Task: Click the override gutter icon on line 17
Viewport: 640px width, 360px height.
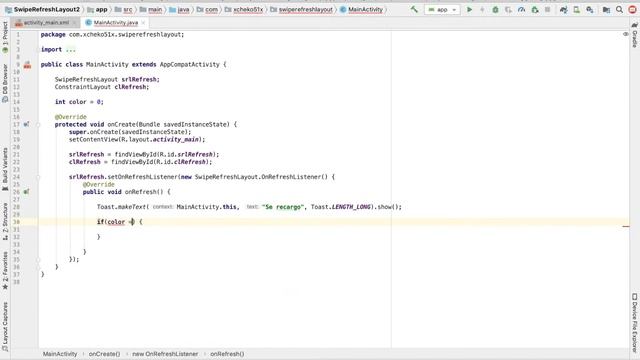Action: pos(26,124)
